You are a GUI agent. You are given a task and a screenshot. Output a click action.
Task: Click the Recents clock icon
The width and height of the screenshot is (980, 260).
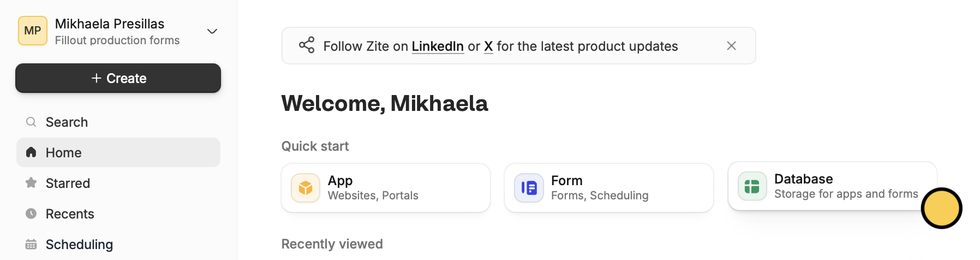(x=31, y=214)
